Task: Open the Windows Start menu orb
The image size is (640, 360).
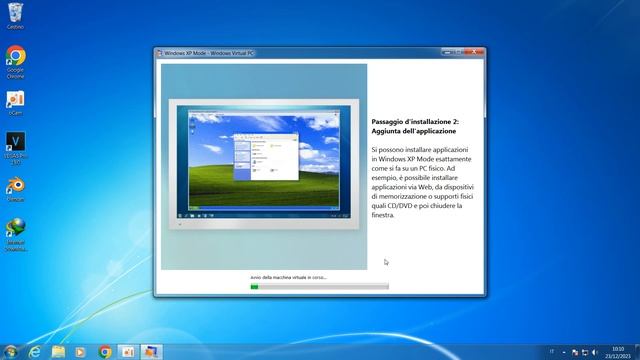Action: 10,351
